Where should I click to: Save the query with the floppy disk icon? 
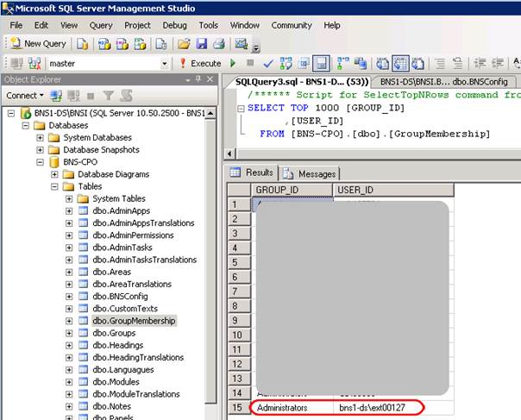(x=201, y=43)
